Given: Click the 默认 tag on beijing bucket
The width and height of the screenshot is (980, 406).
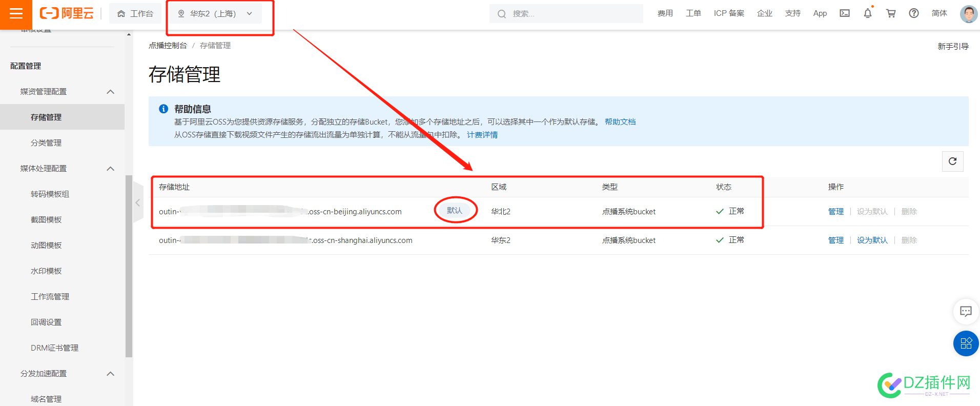Looking at the screenshot, I should coord(455,210).
